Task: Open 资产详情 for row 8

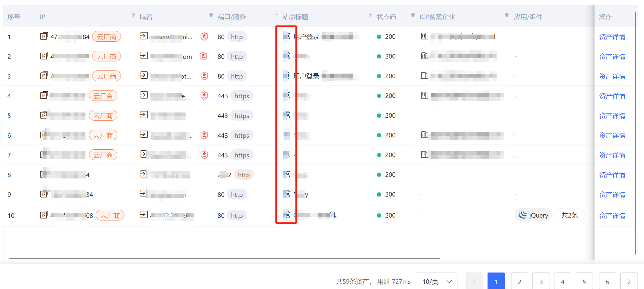Action: tap(612, 175)
